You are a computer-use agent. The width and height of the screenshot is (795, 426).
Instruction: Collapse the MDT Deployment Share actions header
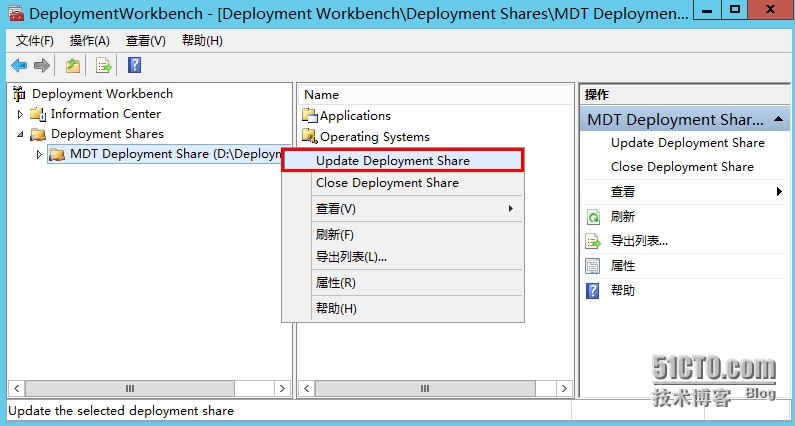[779, 120]
